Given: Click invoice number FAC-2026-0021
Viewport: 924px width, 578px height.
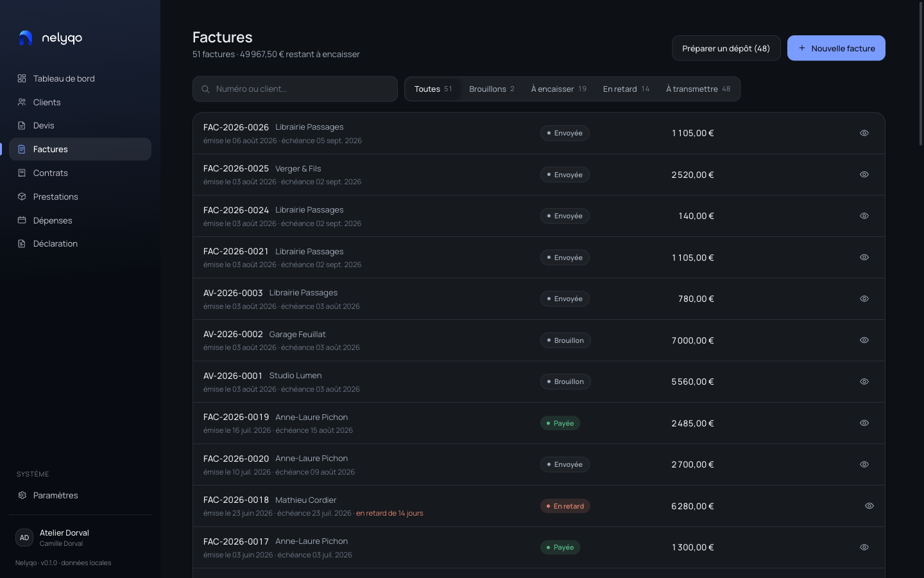Looking at the screenshot, I should [236, 252].
